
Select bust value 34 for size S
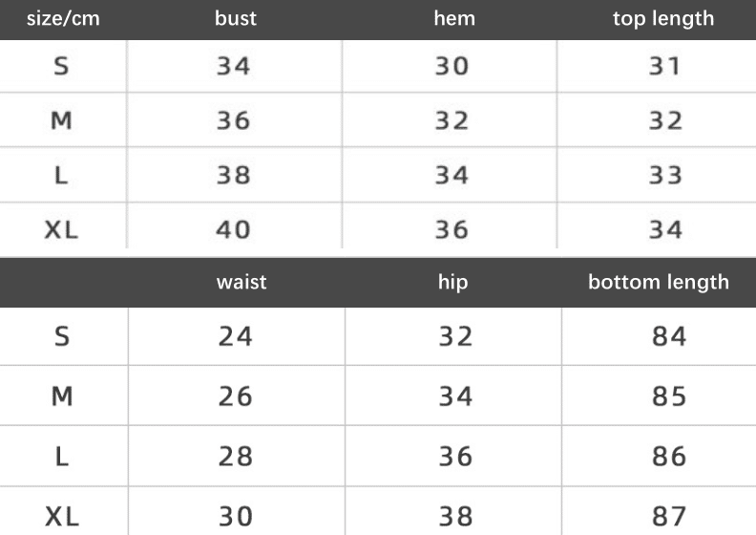pos(233,66)
